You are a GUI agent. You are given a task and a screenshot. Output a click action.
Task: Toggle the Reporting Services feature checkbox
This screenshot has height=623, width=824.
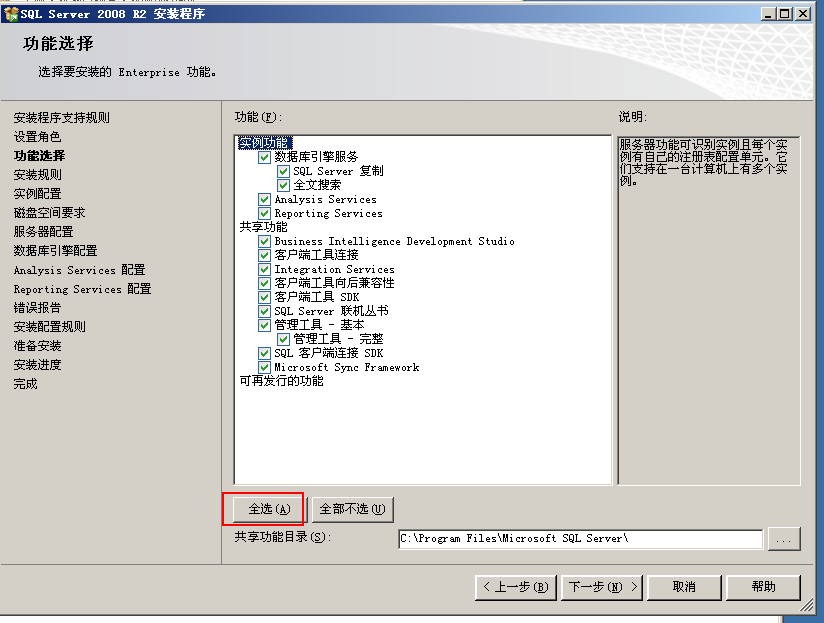pyautogui.click(x=264, y=213)
